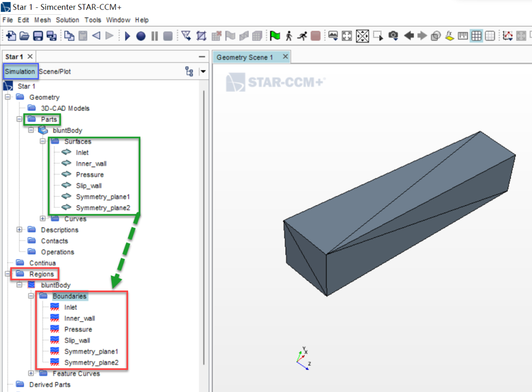Click the Reset View expand arrows icon
This screenshot has width=532, height=392.
(347, 35)
